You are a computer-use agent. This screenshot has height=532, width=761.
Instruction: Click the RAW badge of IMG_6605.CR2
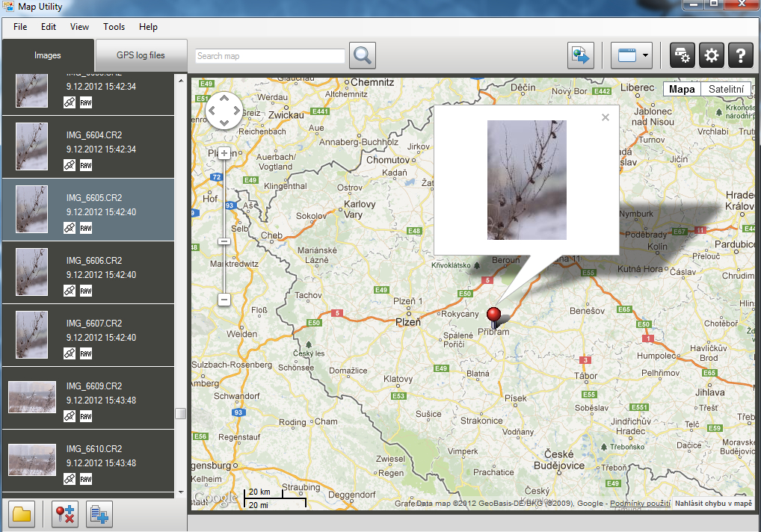pyautogui.click(x=86, y=228)
